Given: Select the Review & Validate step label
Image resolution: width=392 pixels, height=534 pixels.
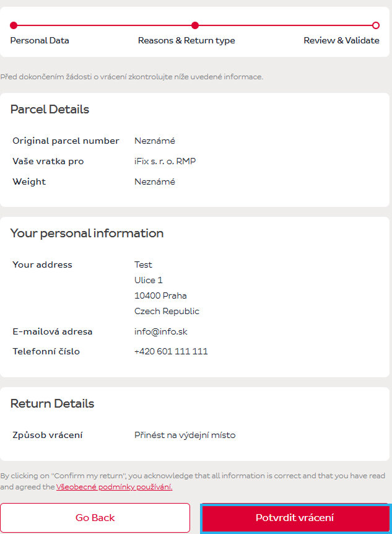Looking at the screenshot, I should click(341, 41).
